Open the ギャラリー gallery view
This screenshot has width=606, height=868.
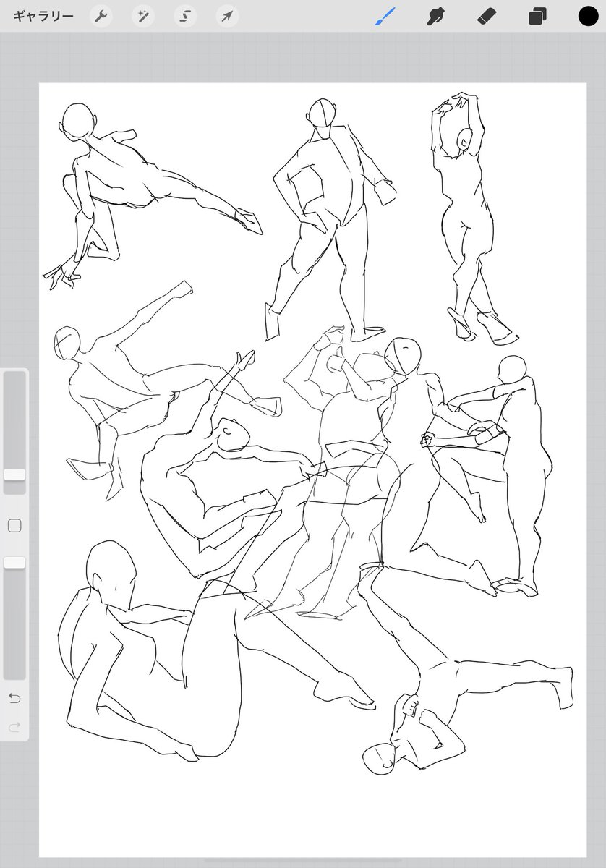43,16
